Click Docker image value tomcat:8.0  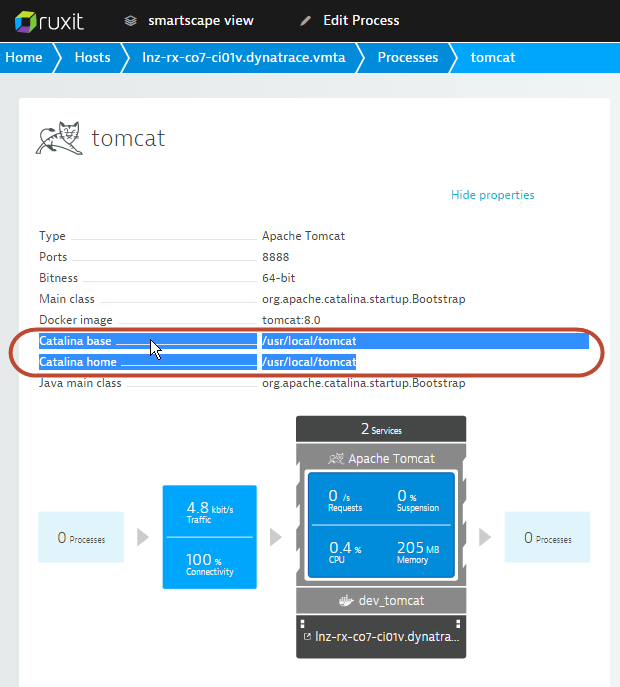pyautogui.click(x=291, y=320)
